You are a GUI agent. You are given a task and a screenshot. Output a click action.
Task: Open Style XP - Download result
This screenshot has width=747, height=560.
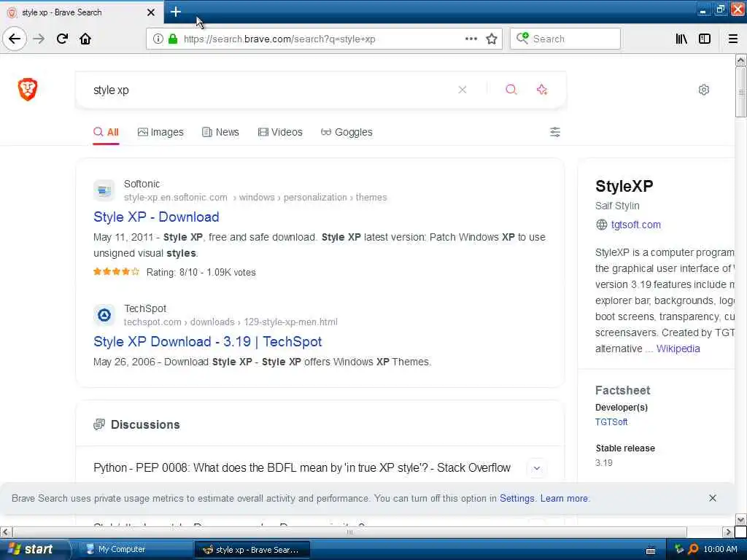tap(156, 217)
